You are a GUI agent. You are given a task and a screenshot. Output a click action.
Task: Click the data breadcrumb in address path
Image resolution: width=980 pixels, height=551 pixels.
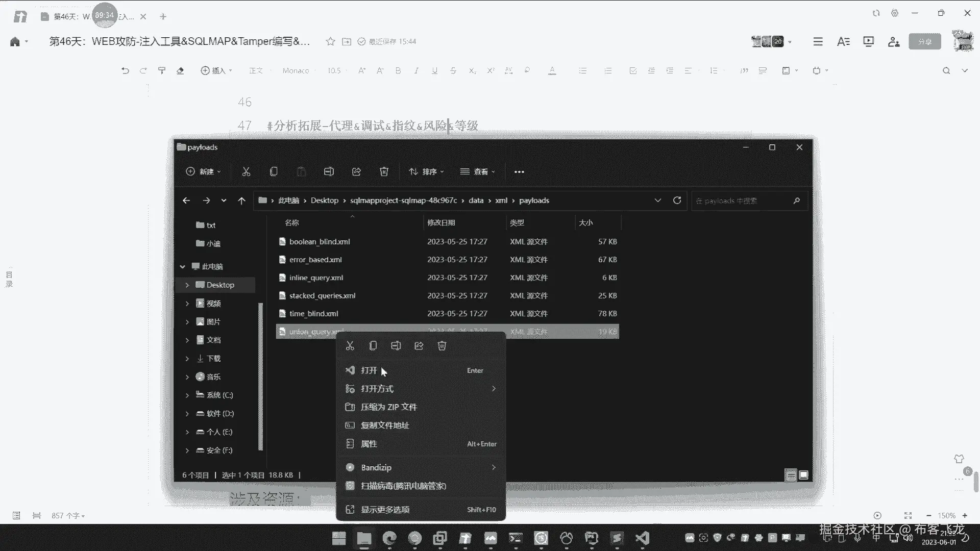pos(476,201)
